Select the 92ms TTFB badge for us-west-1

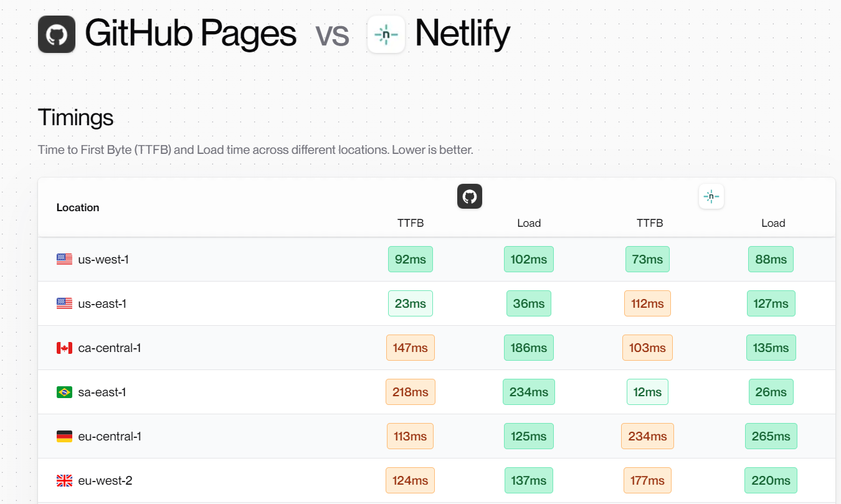pos(411,259)
